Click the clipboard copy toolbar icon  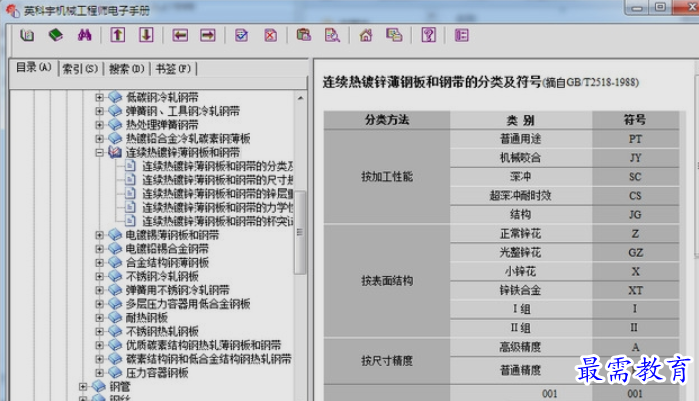point(304,35)
